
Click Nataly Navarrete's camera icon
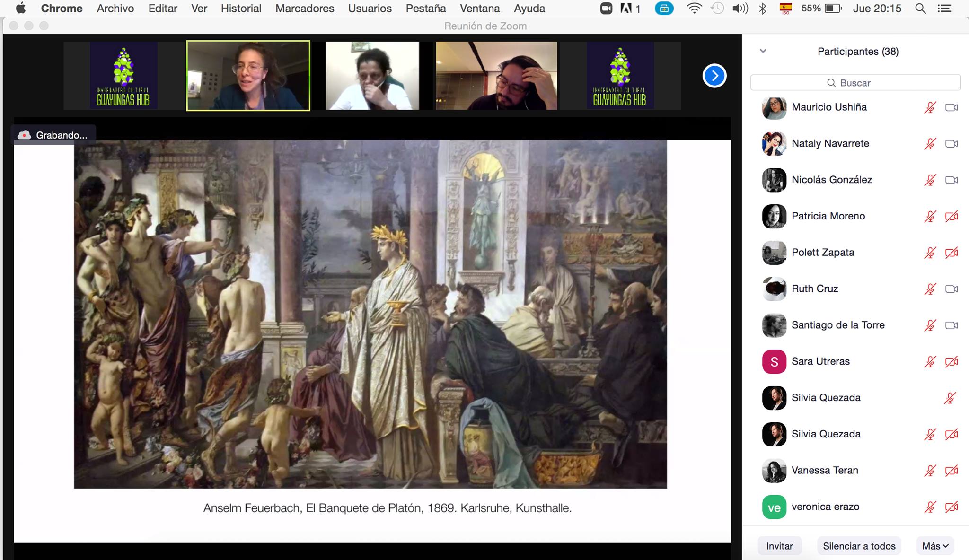[x=951, y=144]
